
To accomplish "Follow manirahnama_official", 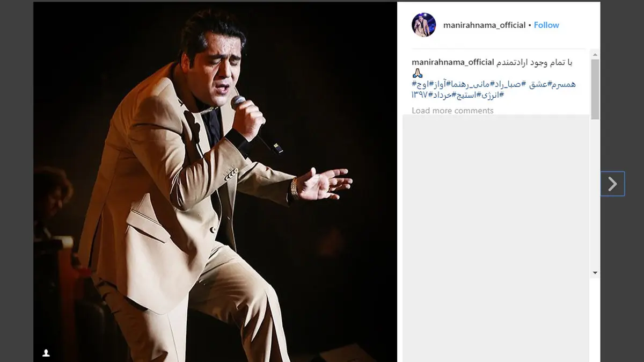I will coord(546,25).
